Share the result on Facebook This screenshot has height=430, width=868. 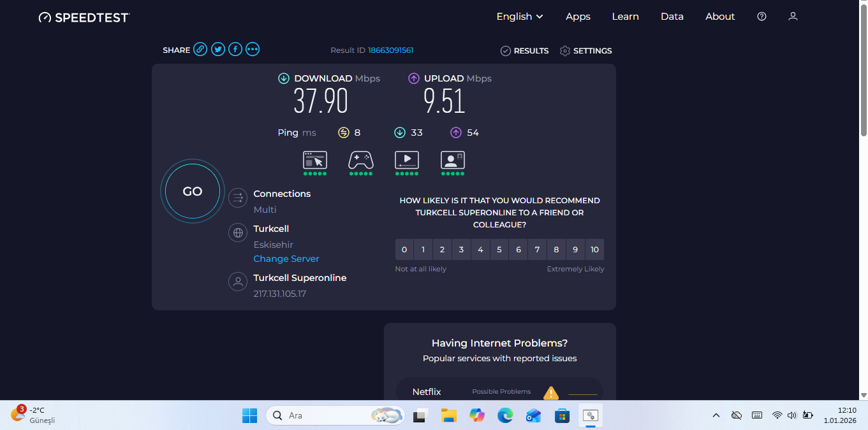point(235,49)
